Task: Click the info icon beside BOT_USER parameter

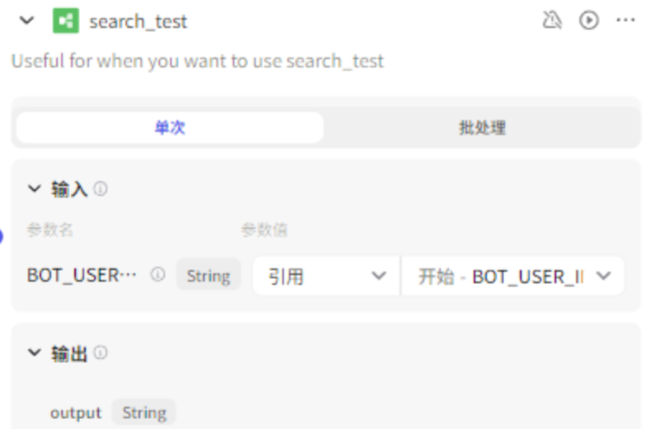Action: [x=157, y=275]
